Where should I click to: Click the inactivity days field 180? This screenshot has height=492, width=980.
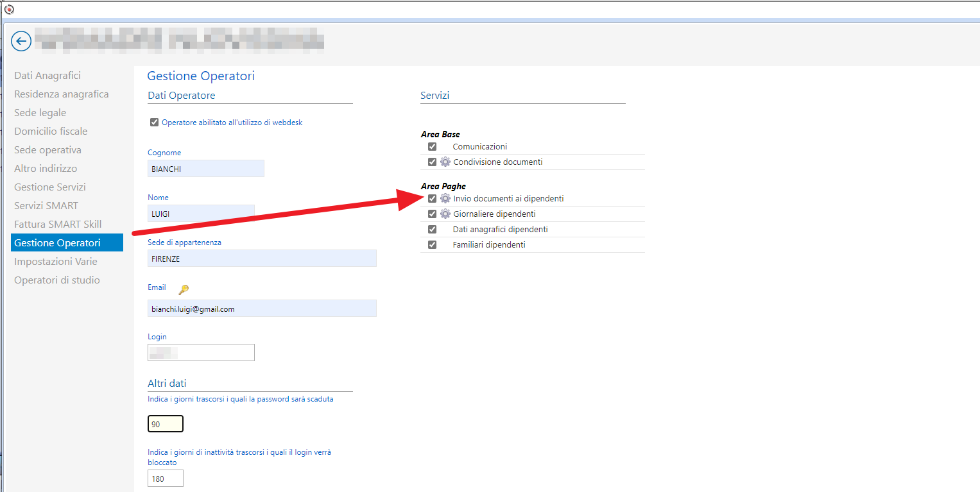(x=166, y=478)
